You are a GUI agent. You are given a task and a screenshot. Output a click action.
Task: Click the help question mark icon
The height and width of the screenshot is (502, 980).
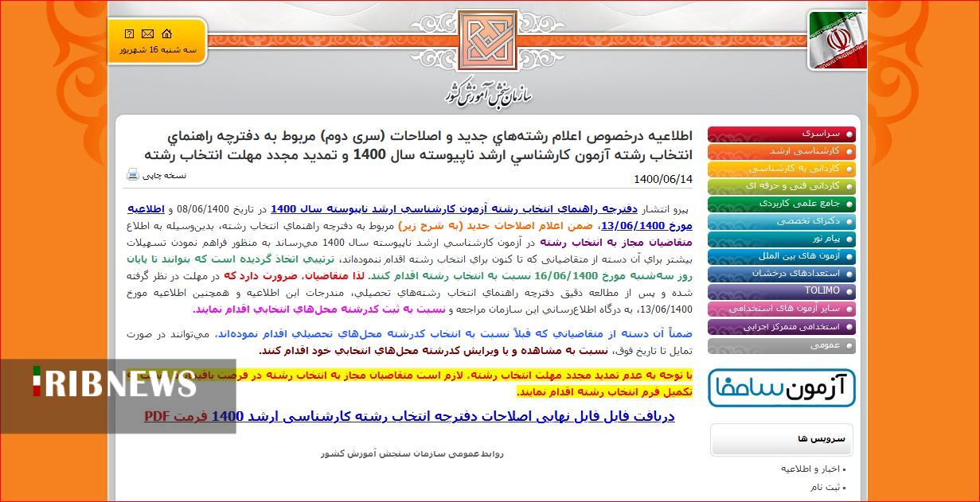pyautogui.click(x=128, y=33)
